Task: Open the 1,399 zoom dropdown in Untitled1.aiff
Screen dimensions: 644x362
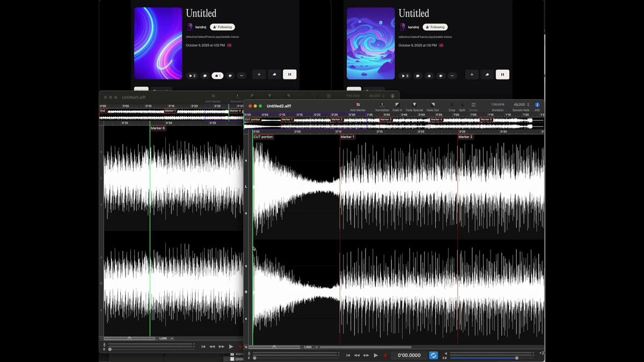Action: tap(165, 338)
